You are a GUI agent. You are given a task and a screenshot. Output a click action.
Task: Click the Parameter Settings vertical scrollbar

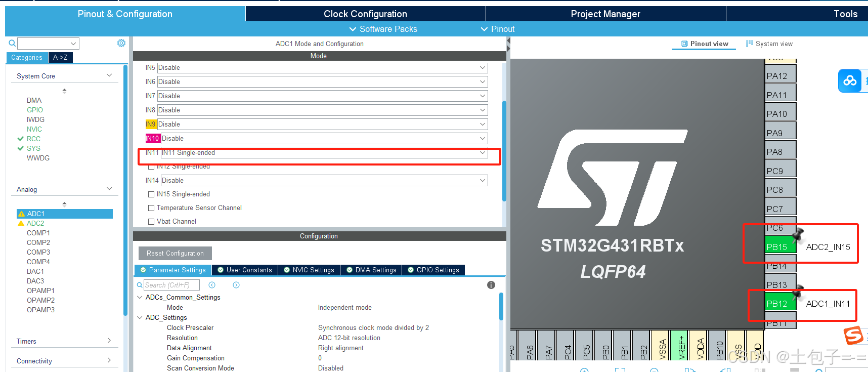pos(501,306)
